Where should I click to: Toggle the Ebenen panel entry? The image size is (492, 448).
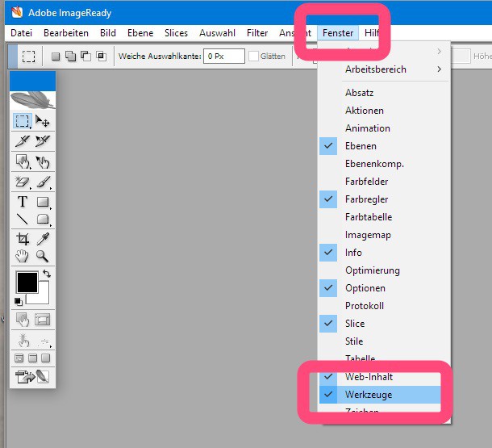[x=361, y=146]
